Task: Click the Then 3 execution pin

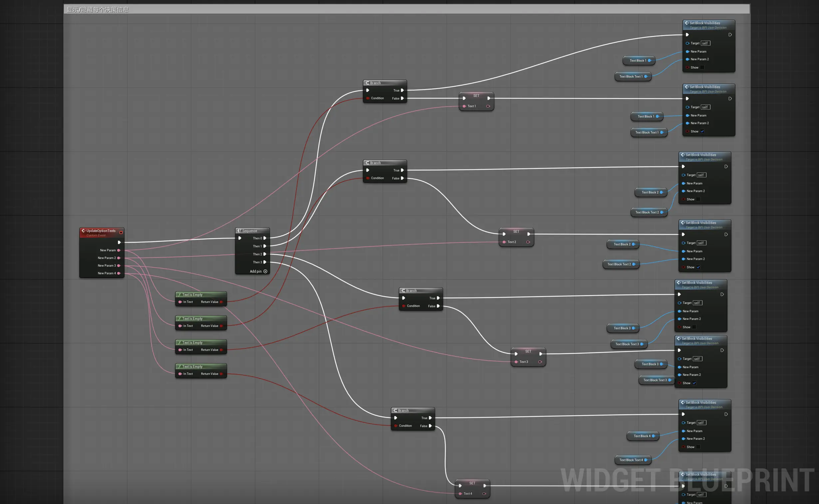Action: coord(265,262)
